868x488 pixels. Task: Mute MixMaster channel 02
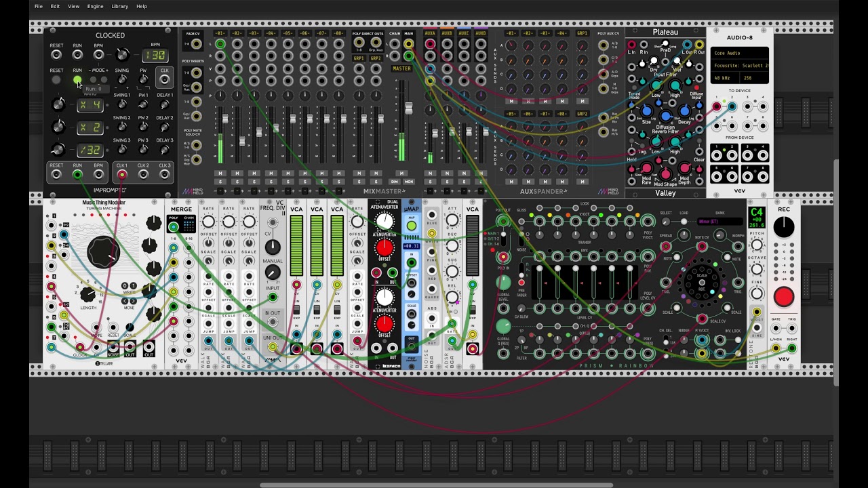237,174
